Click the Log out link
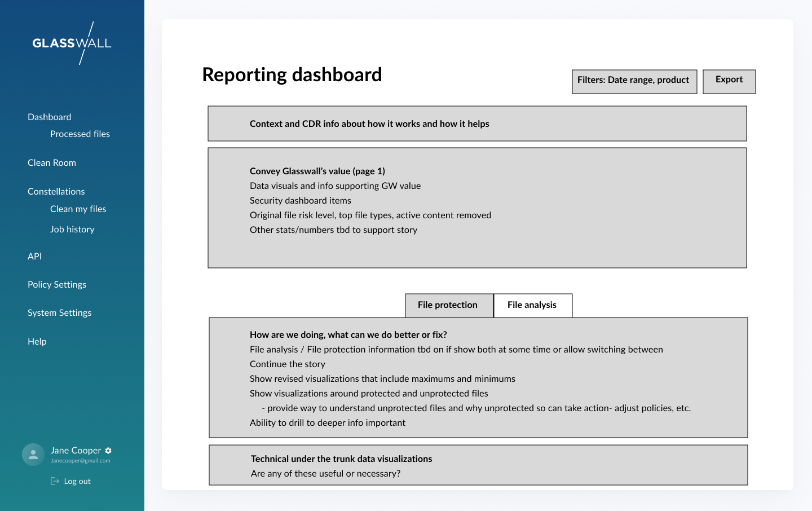The image size is (812, 511). (77, 482)
